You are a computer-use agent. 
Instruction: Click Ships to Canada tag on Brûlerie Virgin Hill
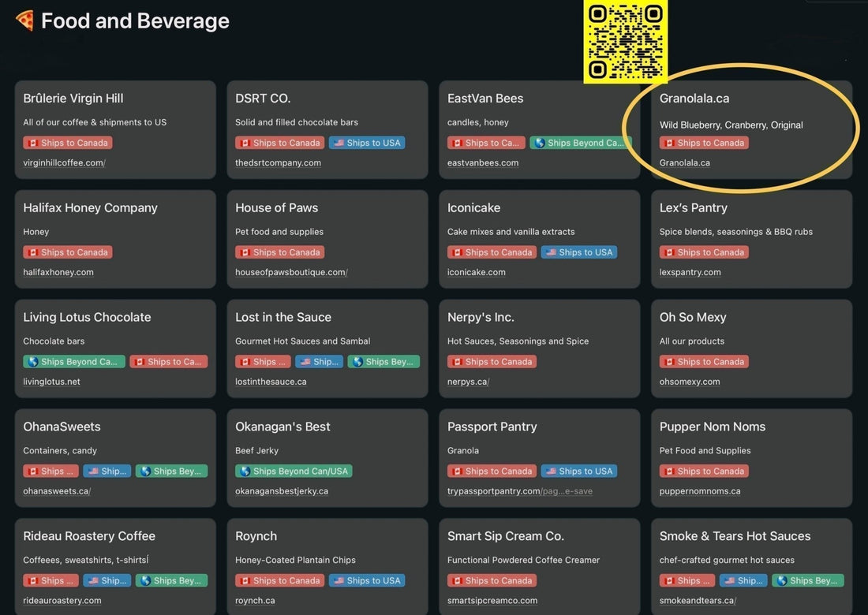coord(68,143)
